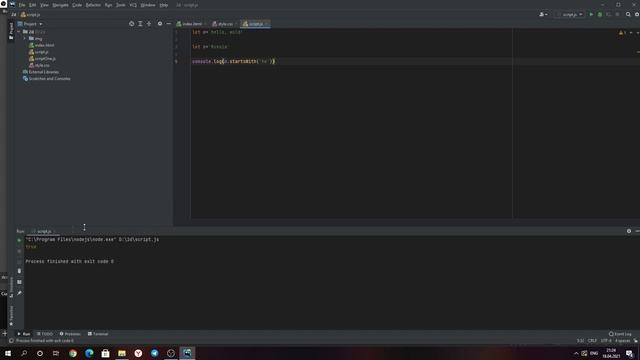
Task: Open the File menu
Action: (x=22, y=5)
